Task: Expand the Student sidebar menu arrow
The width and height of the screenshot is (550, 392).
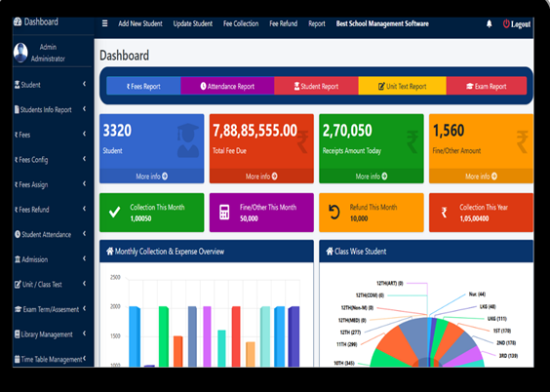Action: (84, 84)
